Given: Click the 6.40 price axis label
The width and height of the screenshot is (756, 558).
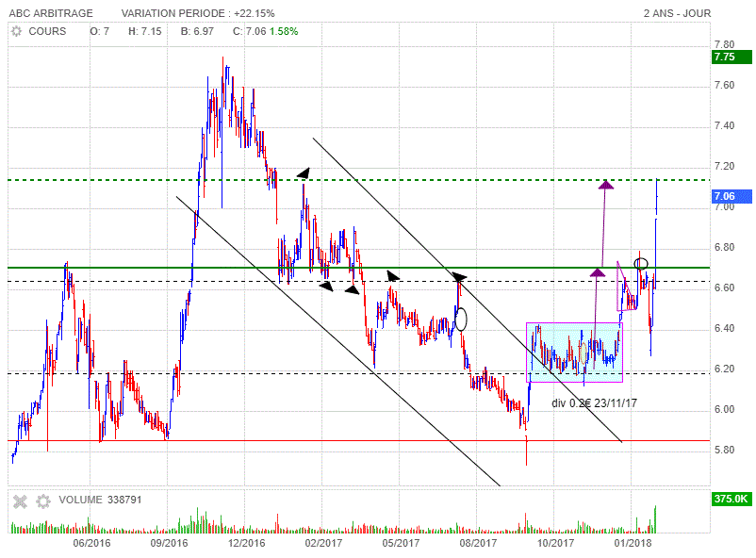Looking at the screenshot, I should tap(724, 328).
